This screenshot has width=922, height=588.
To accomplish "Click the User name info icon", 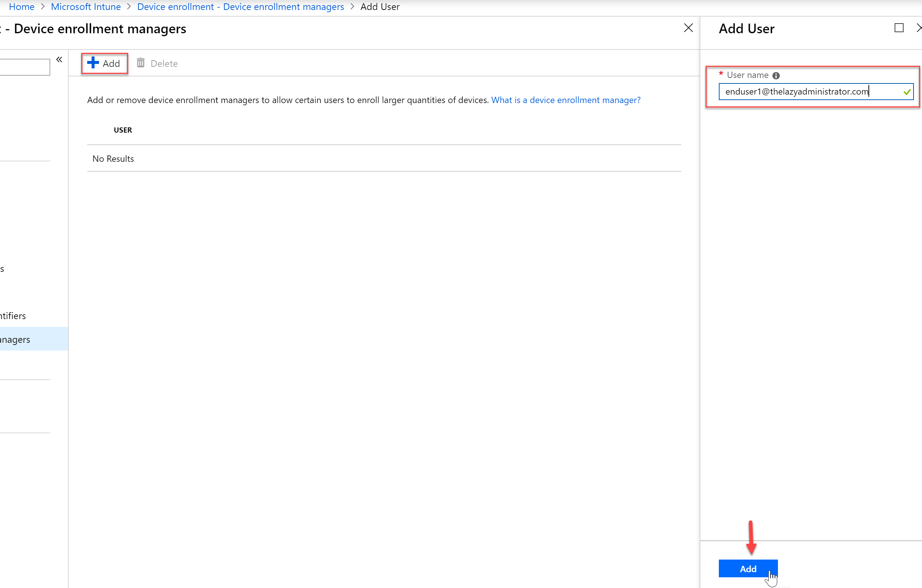I will coord(776,75).
